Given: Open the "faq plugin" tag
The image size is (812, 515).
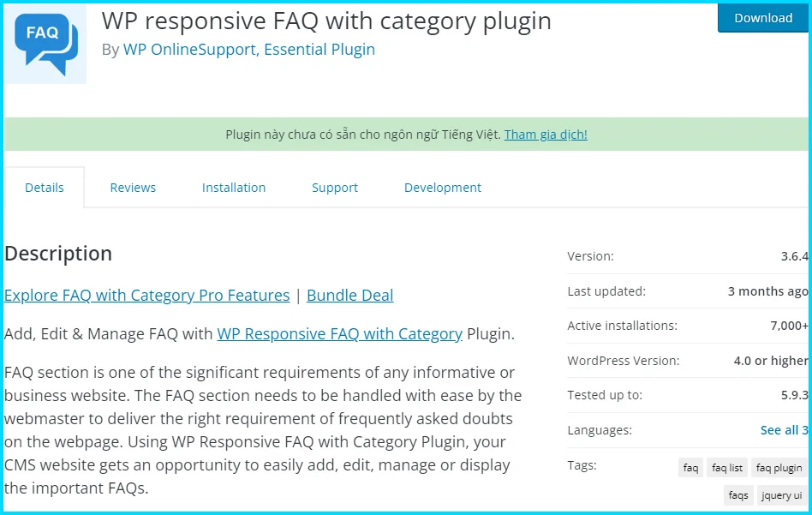Looking at the screenshot, I should pyautogui.click(x=778, y=467).
